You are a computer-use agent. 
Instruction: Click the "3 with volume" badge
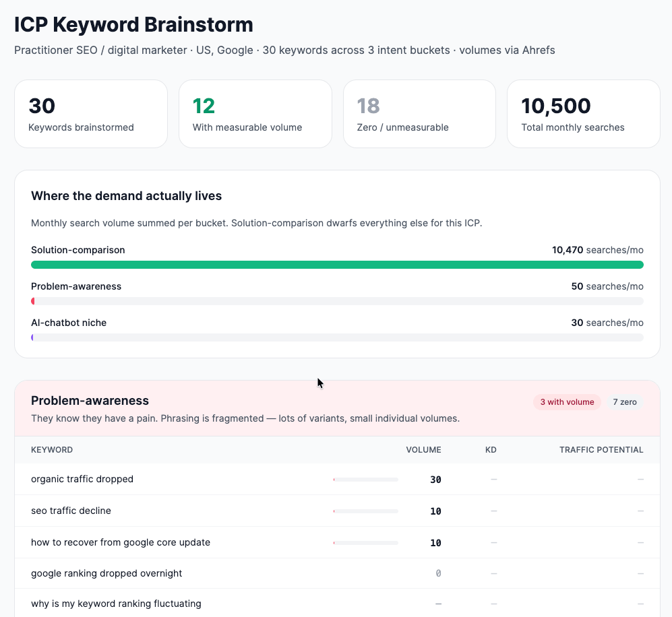coord(566,401)
